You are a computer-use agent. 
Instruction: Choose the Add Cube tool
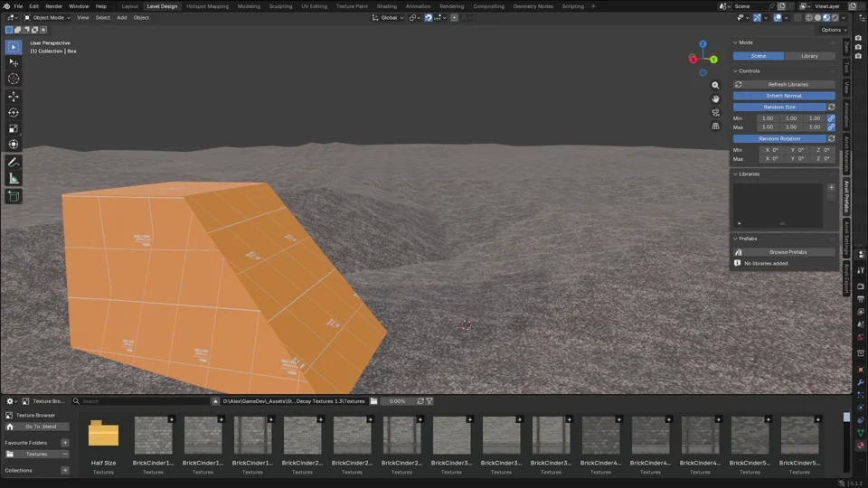pos(14,196)
